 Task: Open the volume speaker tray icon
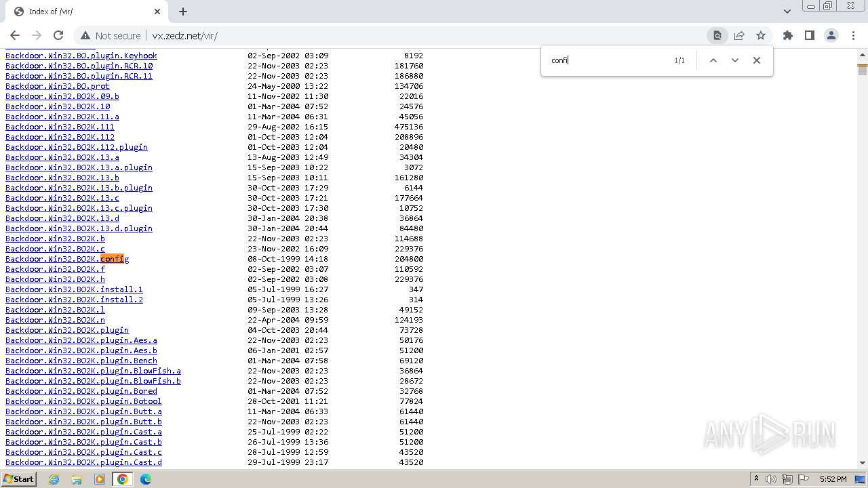(771, 479)
